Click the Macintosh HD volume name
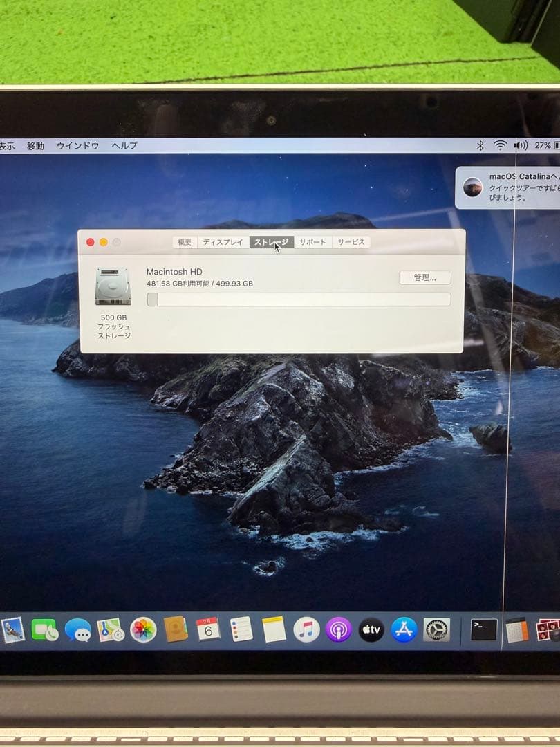The width and height of the screenshot is (560, 747). click(174, 272)
